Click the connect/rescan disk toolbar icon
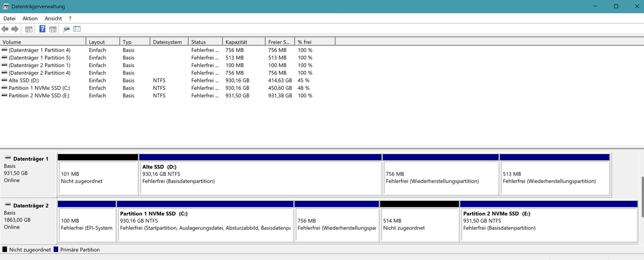The height and width of the screenshot is (260, 644). click(x=66, y=29)
